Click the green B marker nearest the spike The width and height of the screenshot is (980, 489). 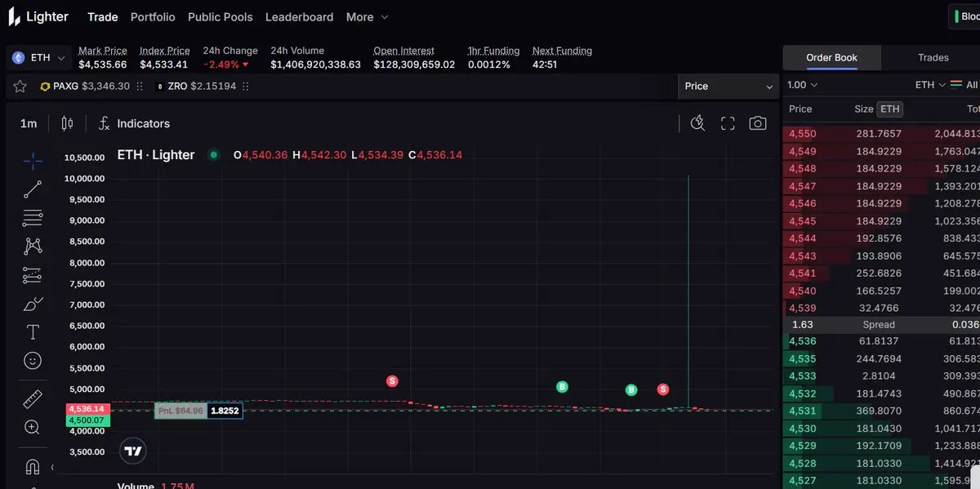pos(631,390)
